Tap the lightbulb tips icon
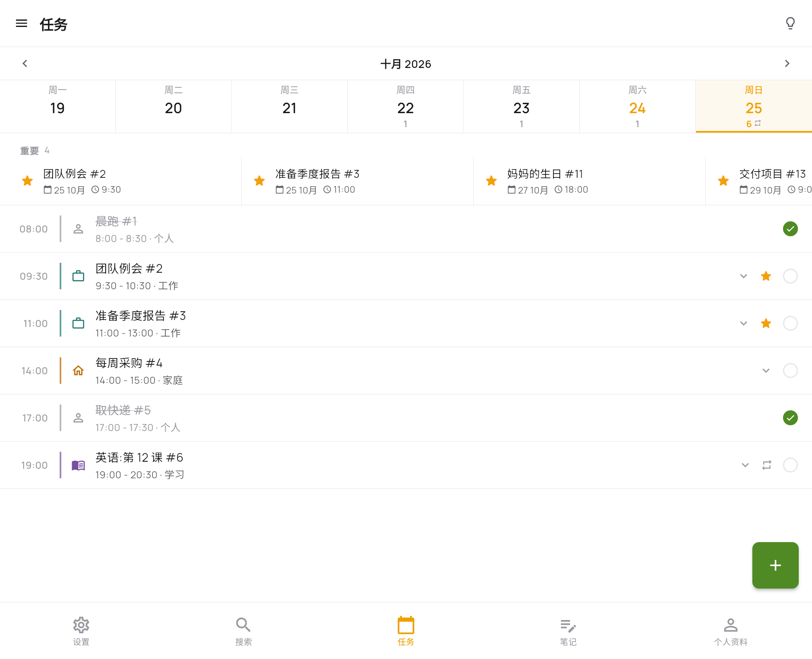This screenshot has width=812, height=659. click(790, 24)
